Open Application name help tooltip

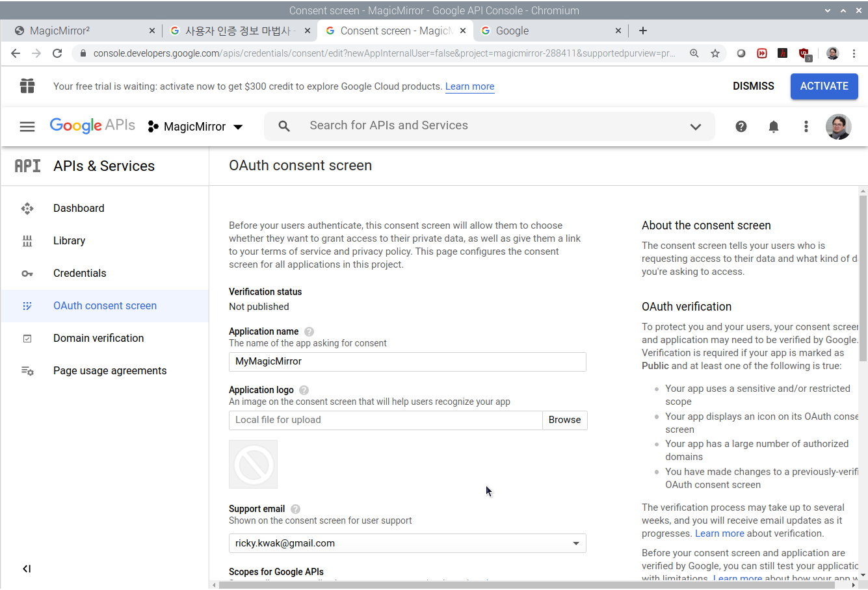point(309,331)
